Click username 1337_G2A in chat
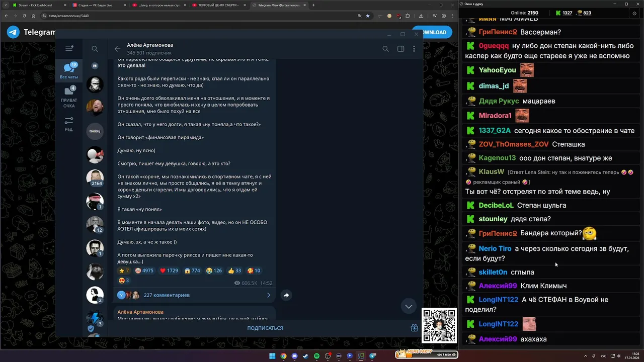The width and height of the screenshot is (644, 362). [495, 131]
